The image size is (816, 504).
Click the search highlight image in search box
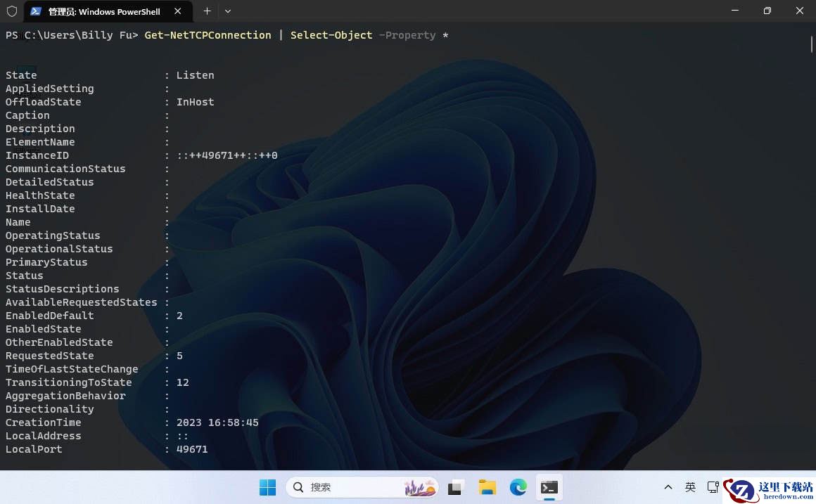click(x=420, y=487)
